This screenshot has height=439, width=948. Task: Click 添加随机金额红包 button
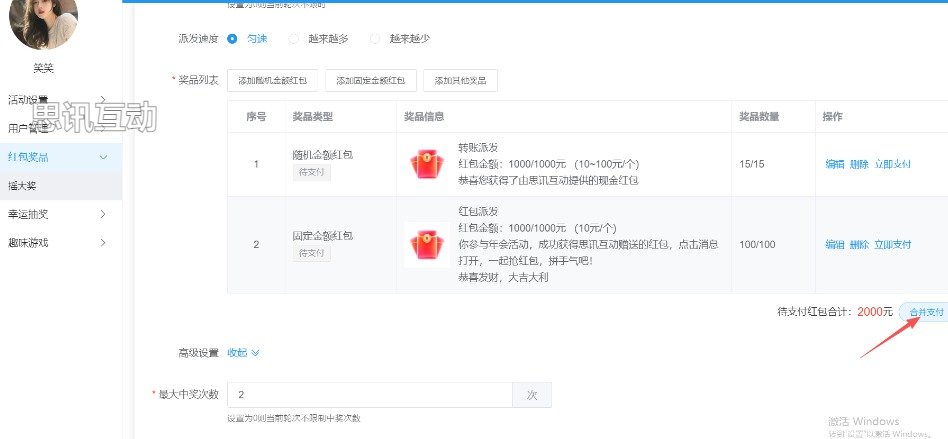[x=273, y=81]
